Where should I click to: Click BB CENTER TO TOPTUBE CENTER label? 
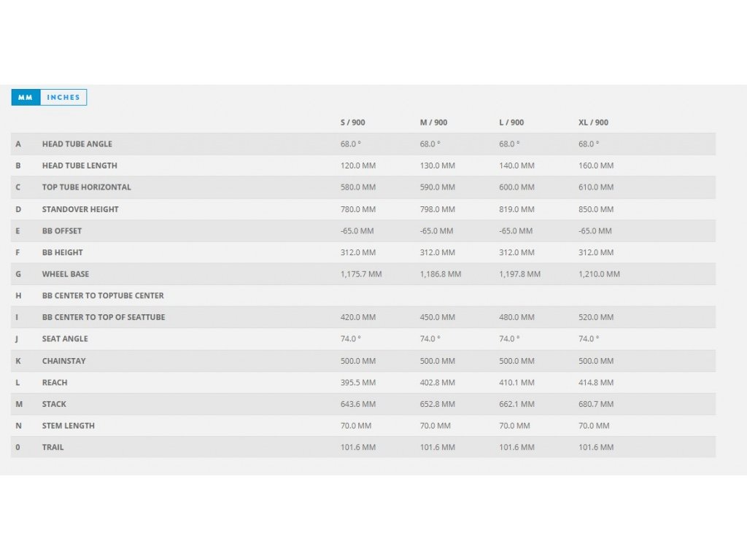coord(103,296)
